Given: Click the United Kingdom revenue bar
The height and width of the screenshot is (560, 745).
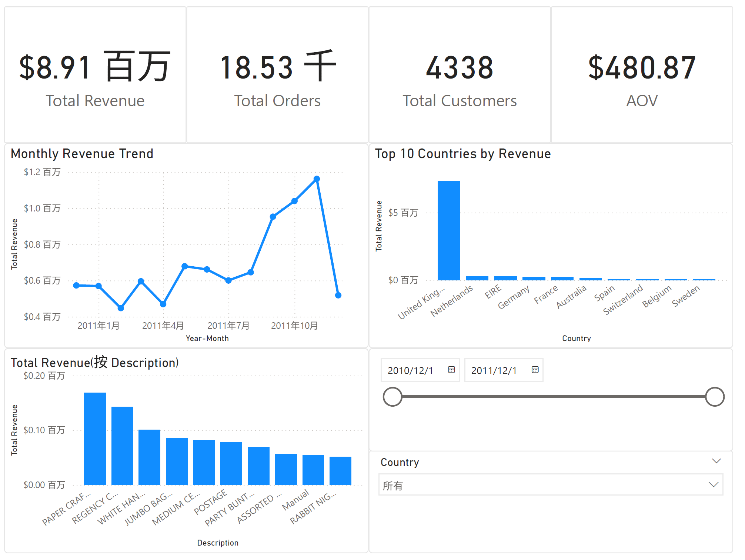Looking at the screenshot, I should point(449,231).
